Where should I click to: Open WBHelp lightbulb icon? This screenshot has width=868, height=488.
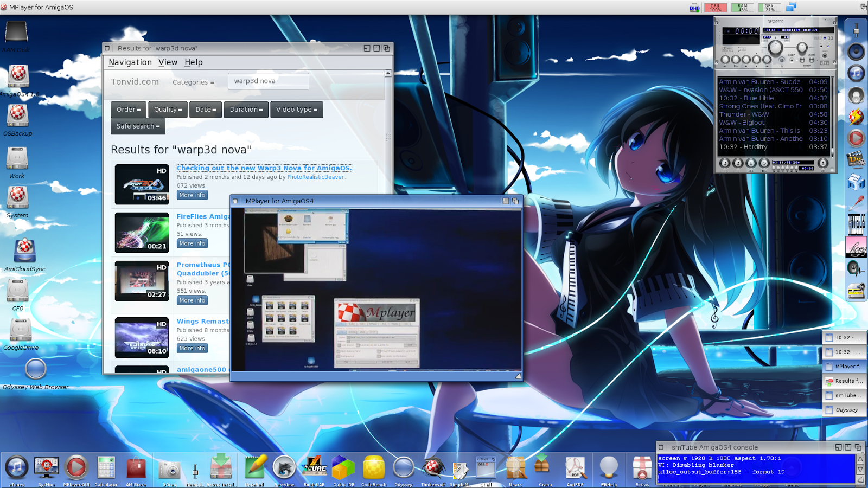tap(609, 467)
